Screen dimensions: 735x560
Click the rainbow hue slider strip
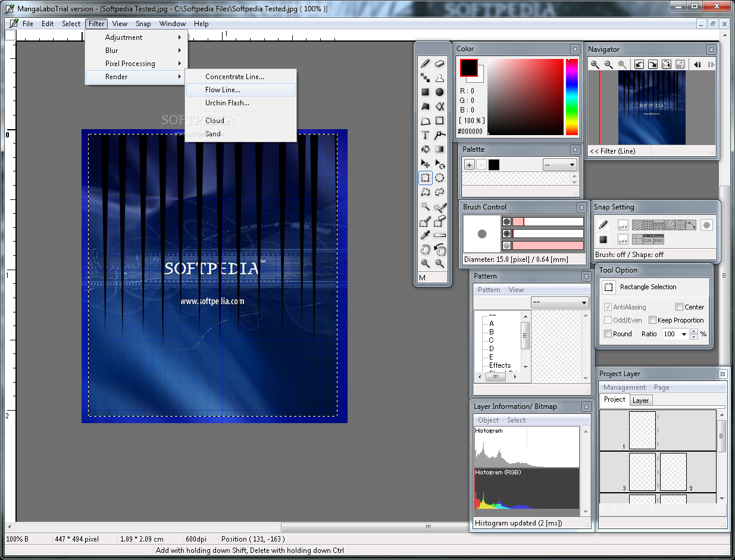click(571, 97)
